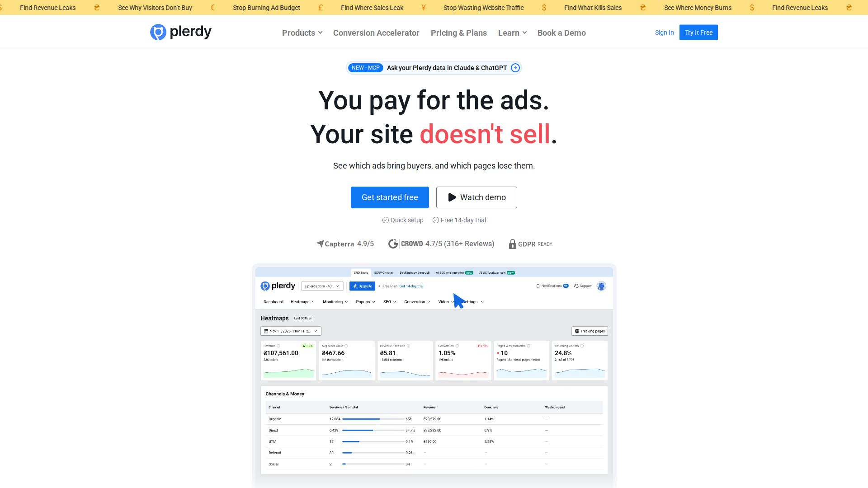Click the Direct sessions progress bar
The image size is (868, 488).
(x=373, y=431)
